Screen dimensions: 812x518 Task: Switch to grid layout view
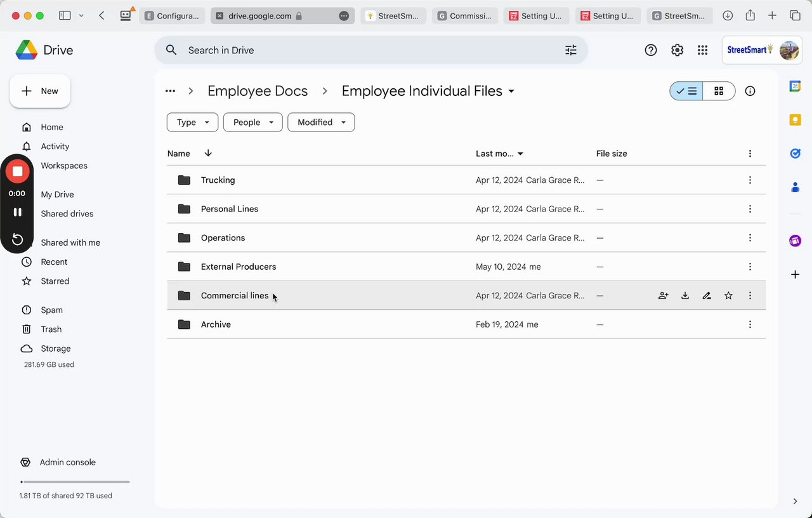tap(719, 91)
